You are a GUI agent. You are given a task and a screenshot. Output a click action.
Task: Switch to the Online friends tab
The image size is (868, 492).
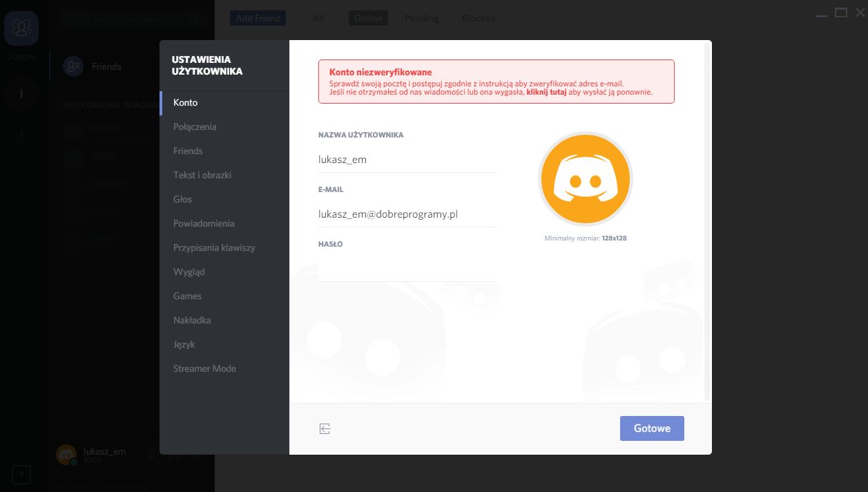(x=368, y=18)
